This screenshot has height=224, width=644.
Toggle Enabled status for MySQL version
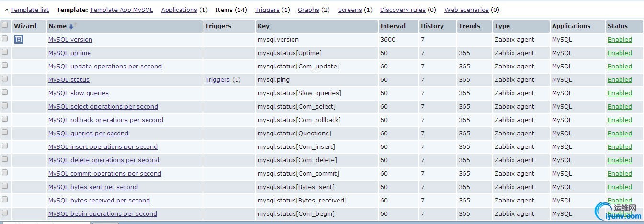tap(620, 40)
